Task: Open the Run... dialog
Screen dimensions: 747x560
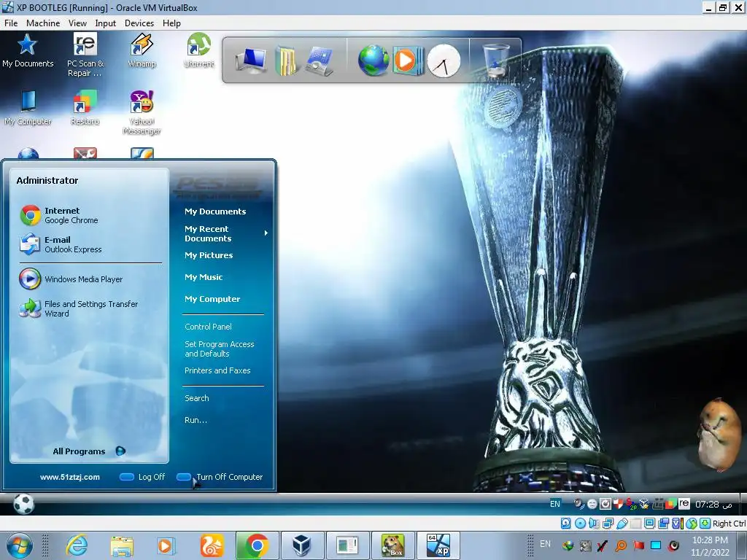Action: (x=196, y=420)
